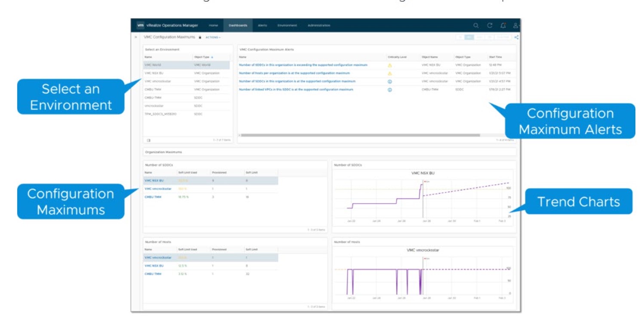Screen dimensions: 644x327
Task: Click info icon for linked VPCs alert
Action: [390, 90]
